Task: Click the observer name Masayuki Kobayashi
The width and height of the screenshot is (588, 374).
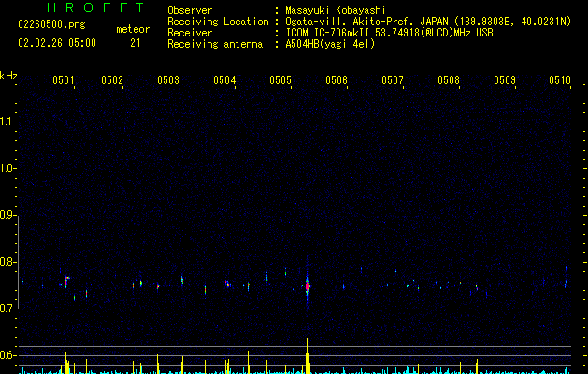Action: (336, 10)
